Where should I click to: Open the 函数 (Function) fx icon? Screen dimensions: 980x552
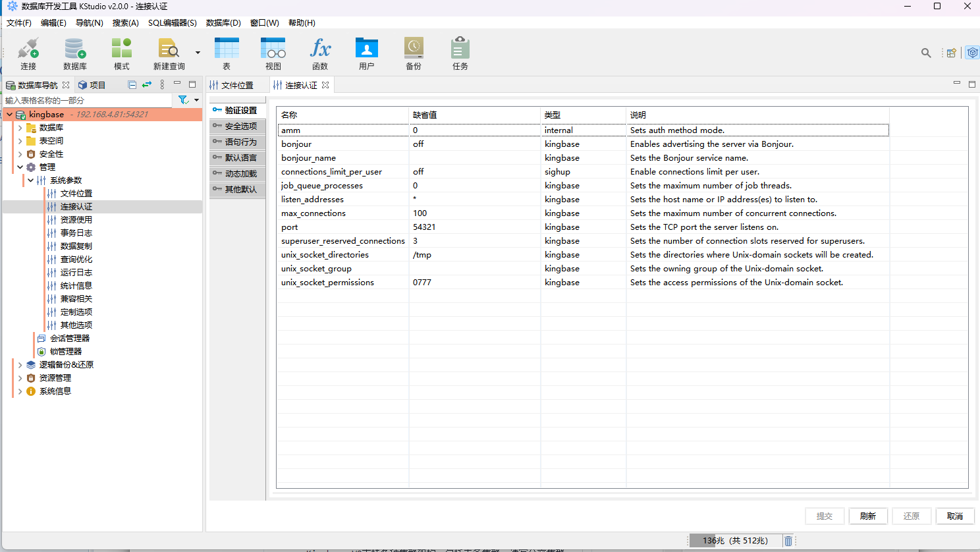(320, 49)
